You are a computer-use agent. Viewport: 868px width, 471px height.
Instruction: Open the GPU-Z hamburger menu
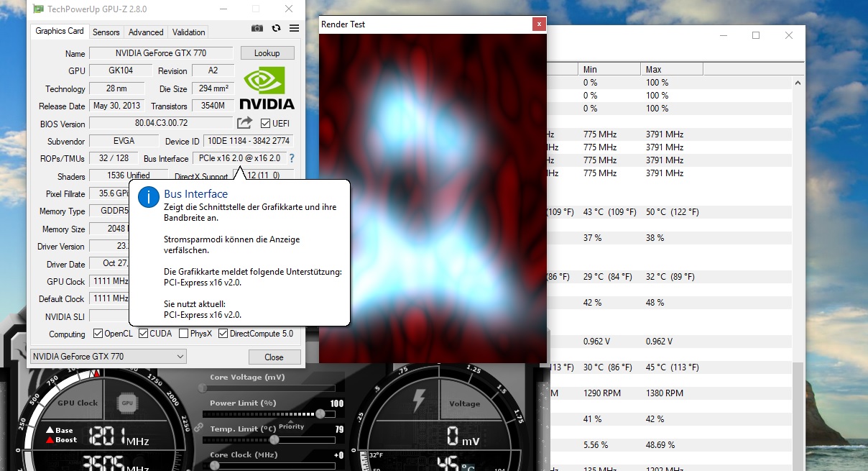click(294, 28)
